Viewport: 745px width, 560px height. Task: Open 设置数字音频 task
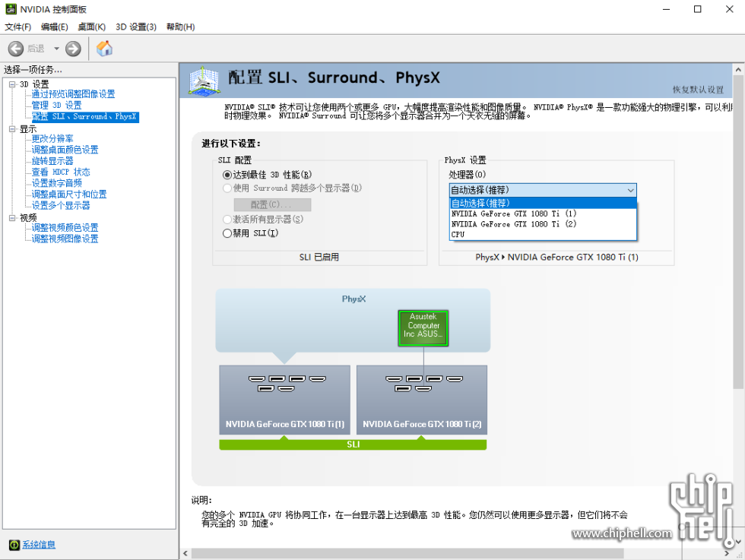pyautogui.click(x=56, y=183)
